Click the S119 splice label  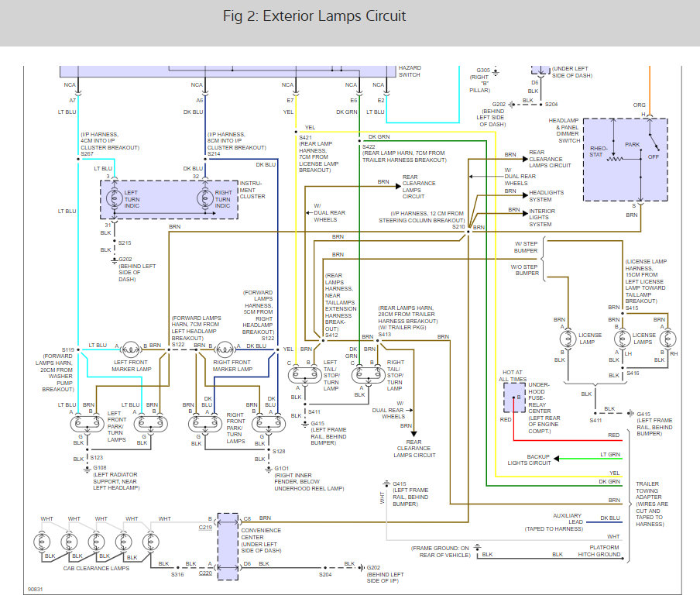click(68, 349)
